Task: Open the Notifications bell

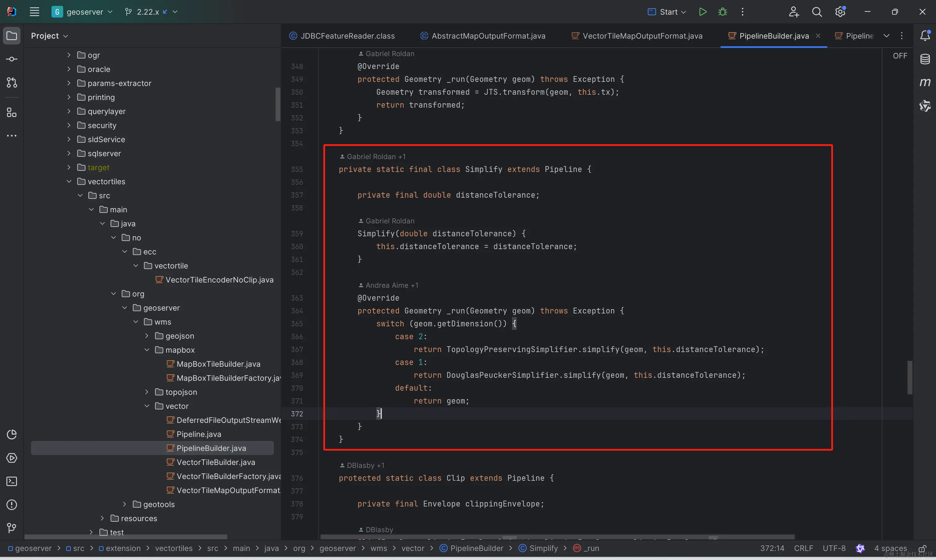Action: tap(925, 36)
